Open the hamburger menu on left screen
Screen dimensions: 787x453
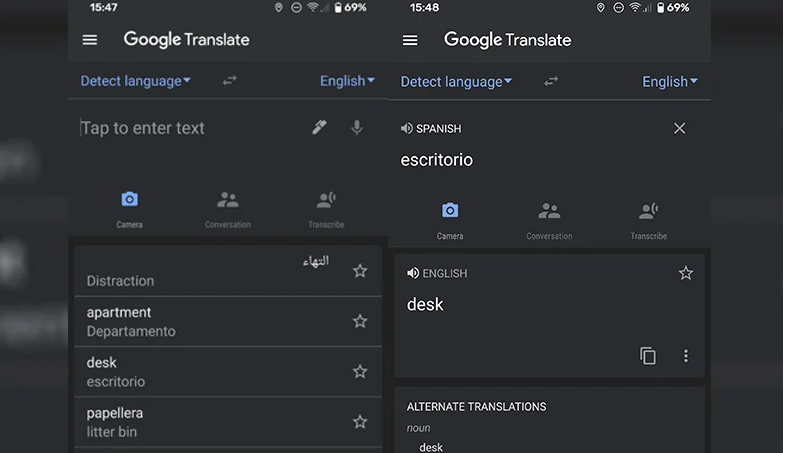coord(90,40)
